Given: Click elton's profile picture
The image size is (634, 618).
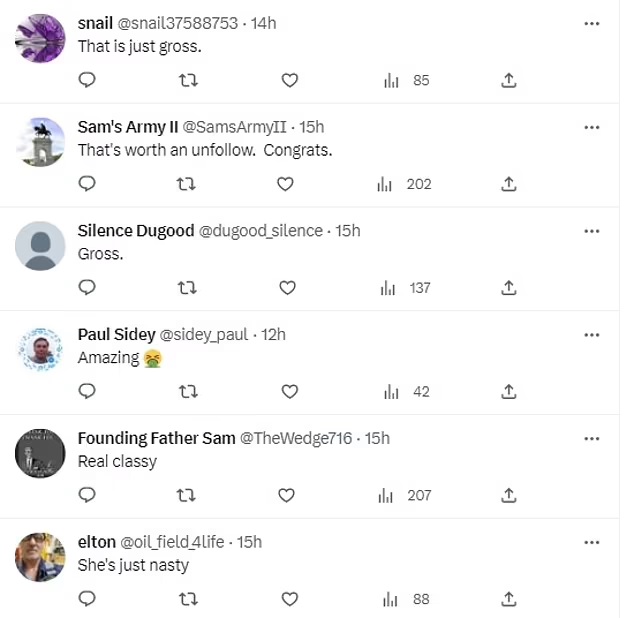Looking at the screenshot, I should pos(41,557).
